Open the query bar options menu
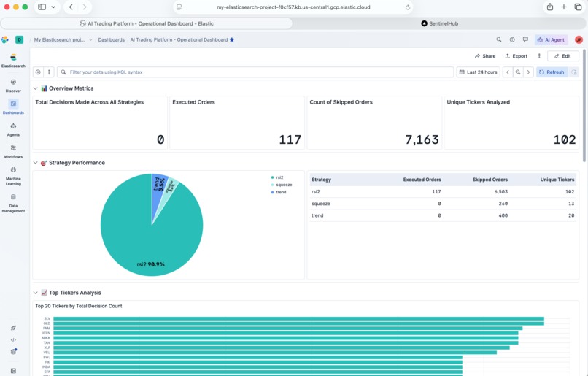The height and width of the screenshot is (376, 588). 49,72
